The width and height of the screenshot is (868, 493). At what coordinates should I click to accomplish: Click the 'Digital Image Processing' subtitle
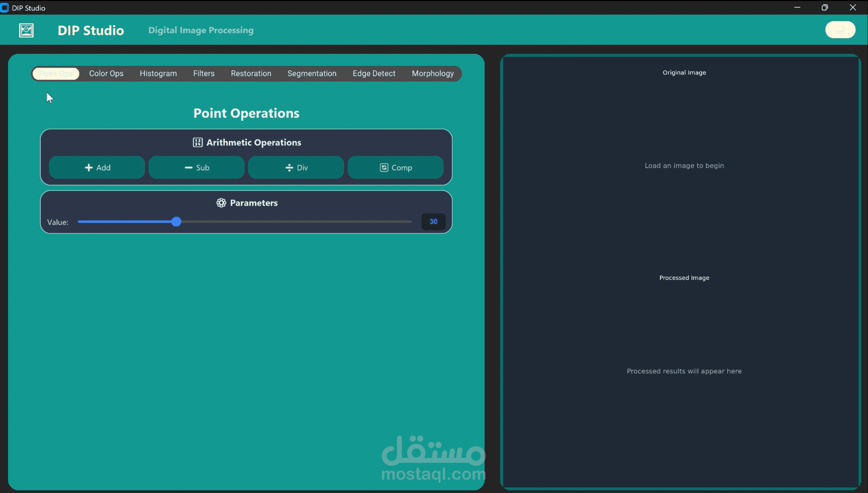201,30
